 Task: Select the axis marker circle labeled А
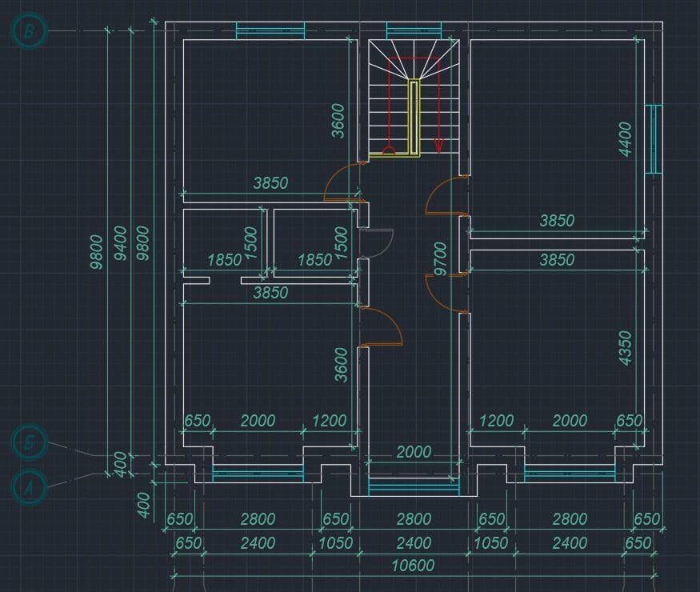(30, 487)
